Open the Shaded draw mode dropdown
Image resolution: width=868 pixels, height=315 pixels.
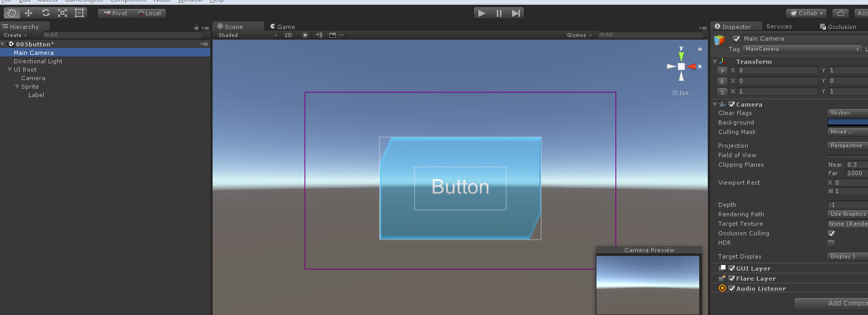(247, 35)
